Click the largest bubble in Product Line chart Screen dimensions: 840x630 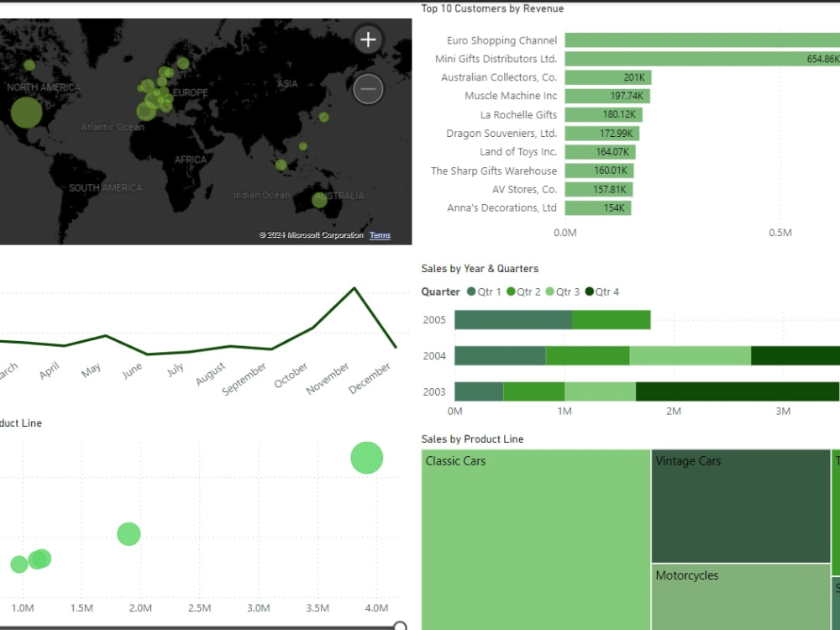pos(367,457)
